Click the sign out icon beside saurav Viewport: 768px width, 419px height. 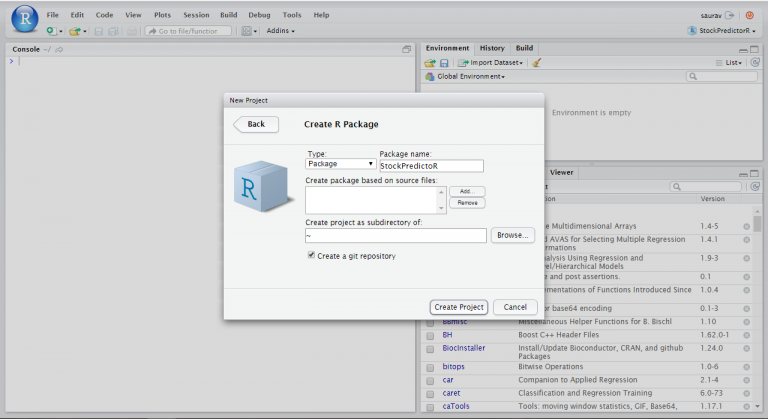click(729, 15)
